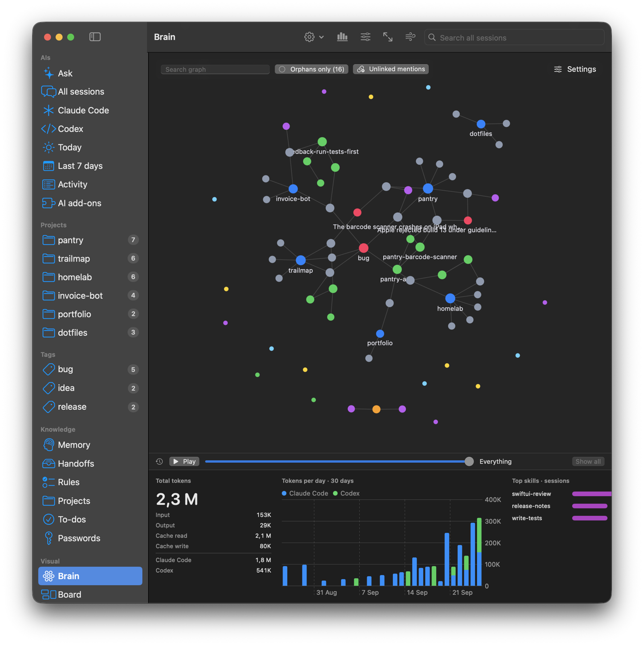Open AI add-ons
The width and height of the screenshot is (644, 646).
click(x=90, y=203)
